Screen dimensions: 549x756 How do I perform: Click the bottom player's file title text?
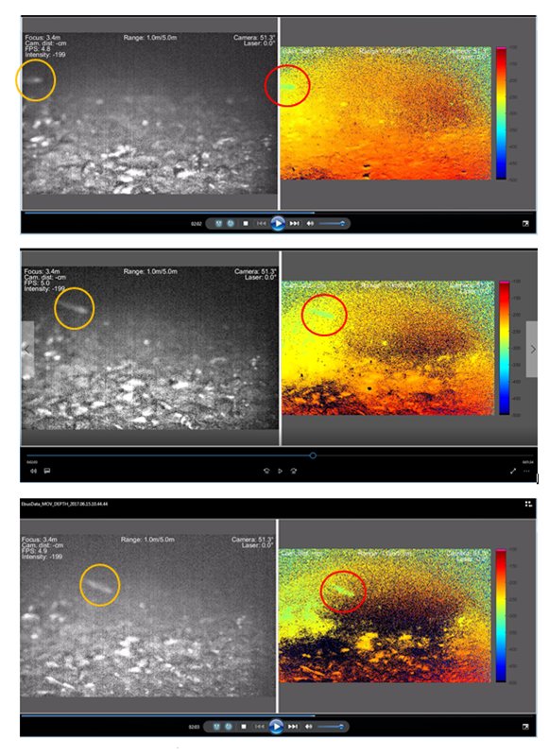64,504
